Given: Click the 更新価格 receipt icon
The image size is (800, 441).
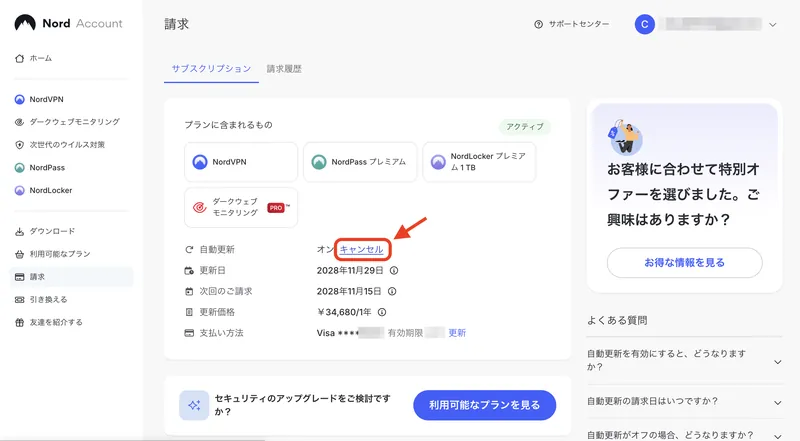Looking at the screenshot, I should (x=189, y=312).
